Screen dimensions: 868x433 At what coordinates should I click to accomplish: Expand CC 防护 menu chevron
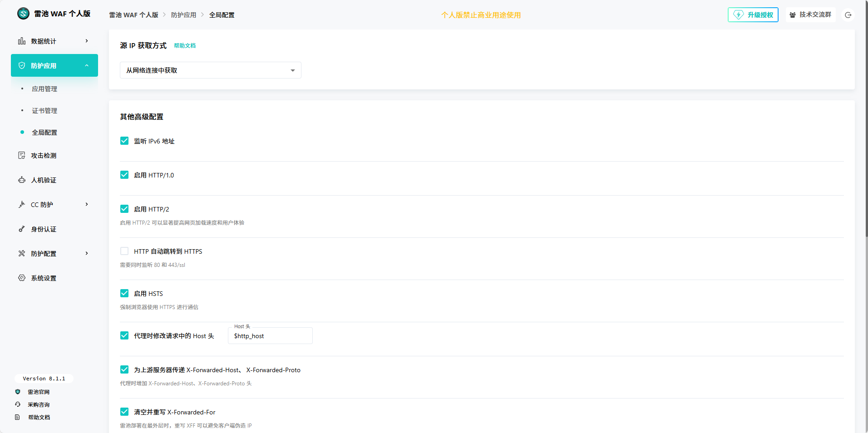(87, 204)
